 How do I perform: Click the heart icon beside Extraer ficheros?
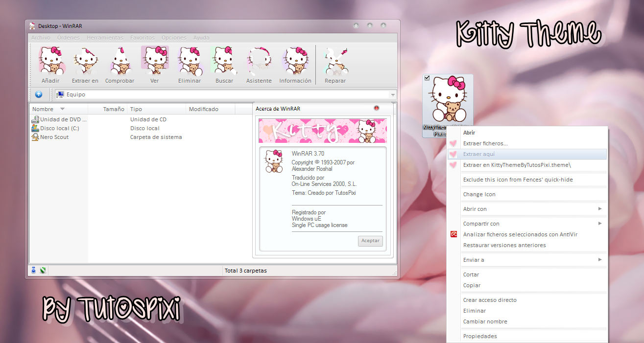tap(454, 143)
